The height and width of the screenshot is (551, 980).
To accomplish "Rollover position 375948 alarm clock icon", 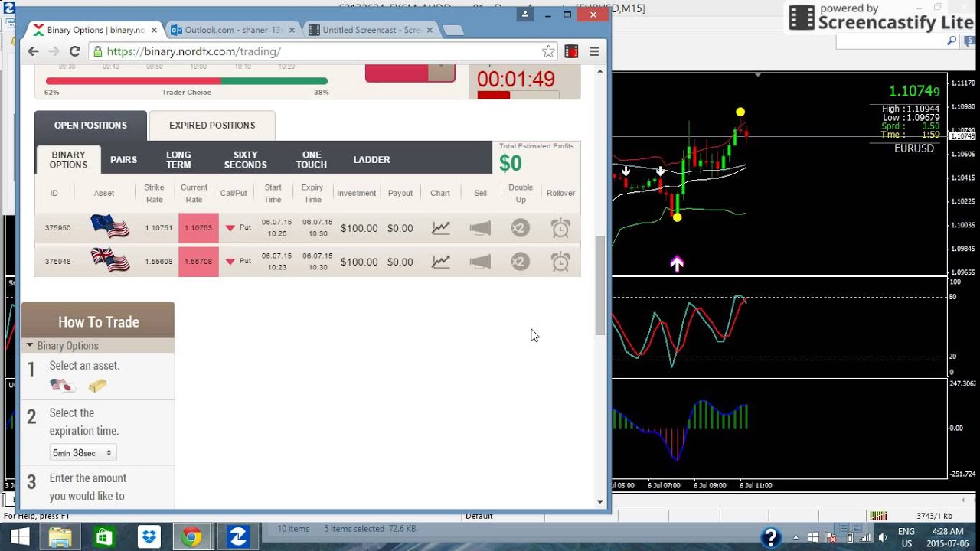I will tap(560, 262).
